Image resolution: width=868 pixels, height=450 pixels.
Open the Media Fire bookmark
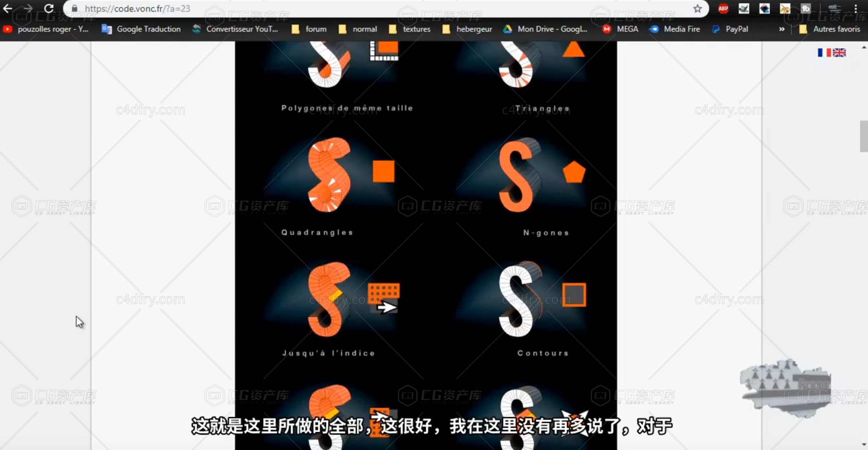click(x=675, y=29)
